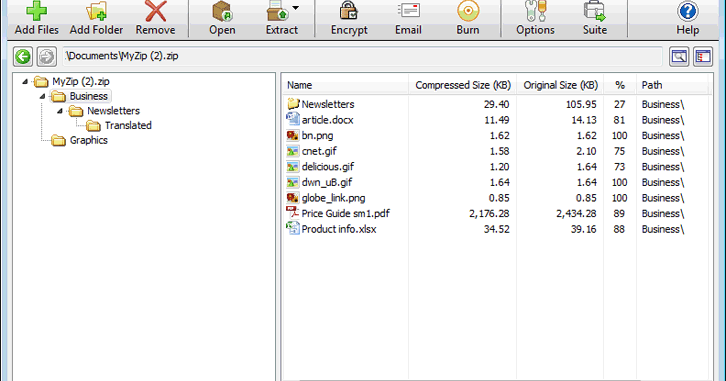Select article.docx in the file list
This screenshot has height=381, width=726.
pos(495,120)
